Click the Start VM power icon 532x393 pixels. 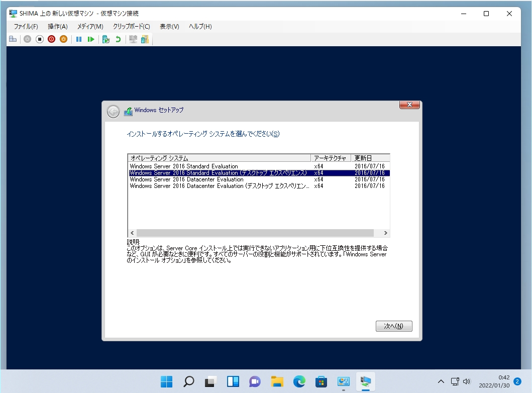(x=28, y=39)
